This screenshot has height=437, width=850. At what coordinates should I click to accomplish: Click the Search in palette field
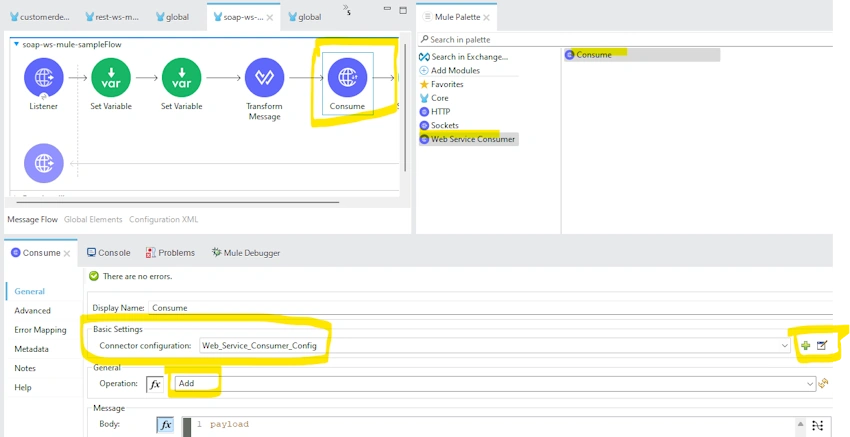pos(626,40)
